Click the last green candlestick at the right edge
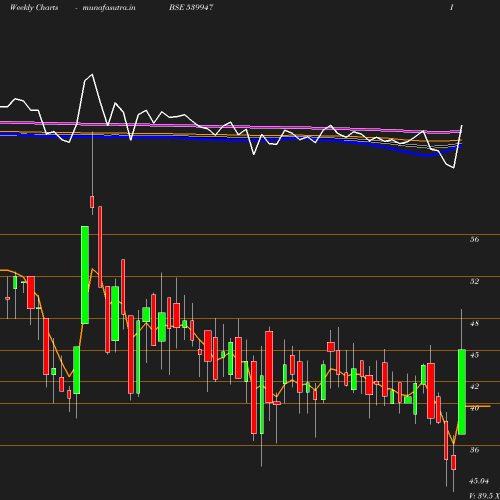Screen dimensions: 500x500 pyautogui.click(x=462, y=392)
